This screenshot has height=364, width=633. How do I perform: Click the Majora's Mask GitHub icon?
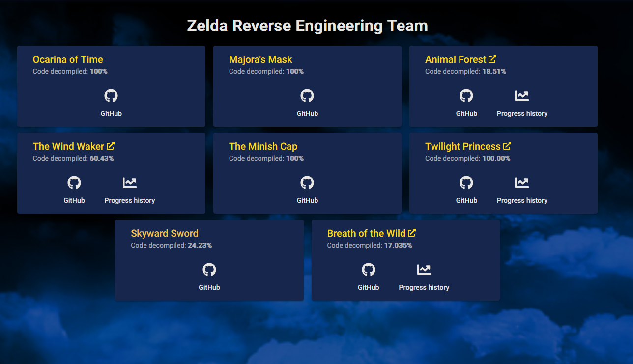pos(307,96)
